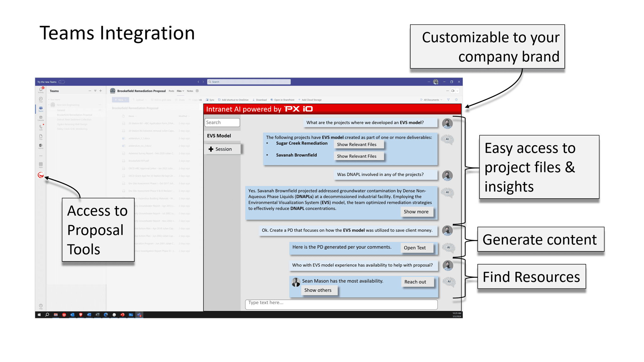Open the Calls icon in Teams sidebar
The height and width of the screenshot is (362, 644).
click(41, 127)
